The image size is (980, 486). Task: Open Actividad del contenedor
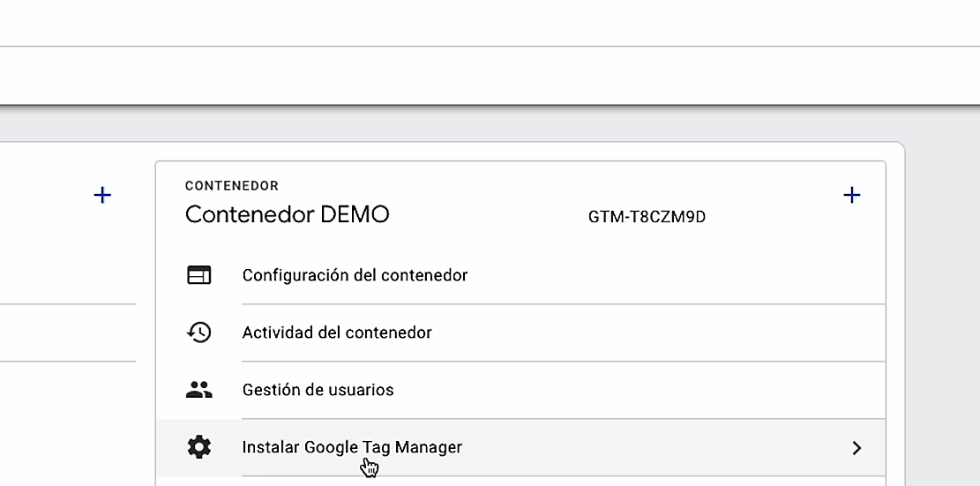[x=337, y=333]
